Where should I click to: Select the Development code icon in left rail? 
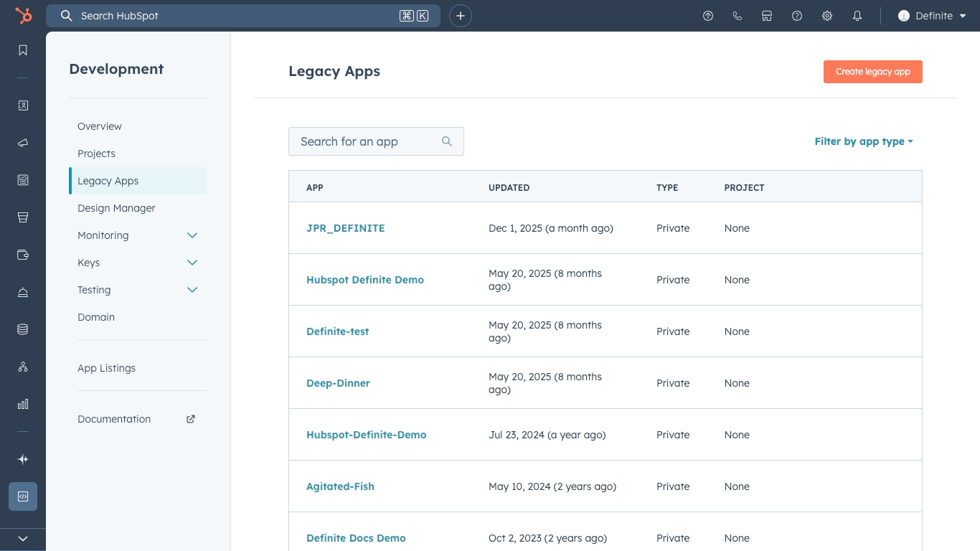(x=23, y=496)
